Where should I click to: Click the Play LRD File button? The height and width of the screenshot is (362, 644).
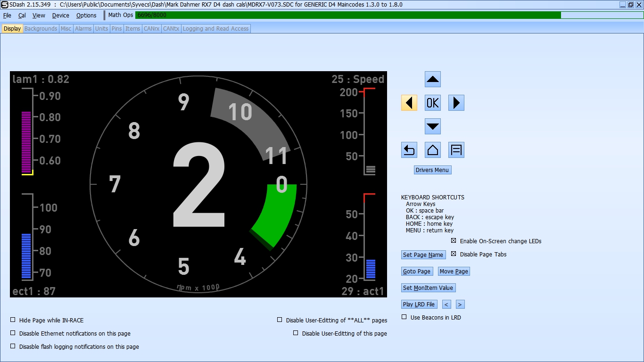coord(419,304)
